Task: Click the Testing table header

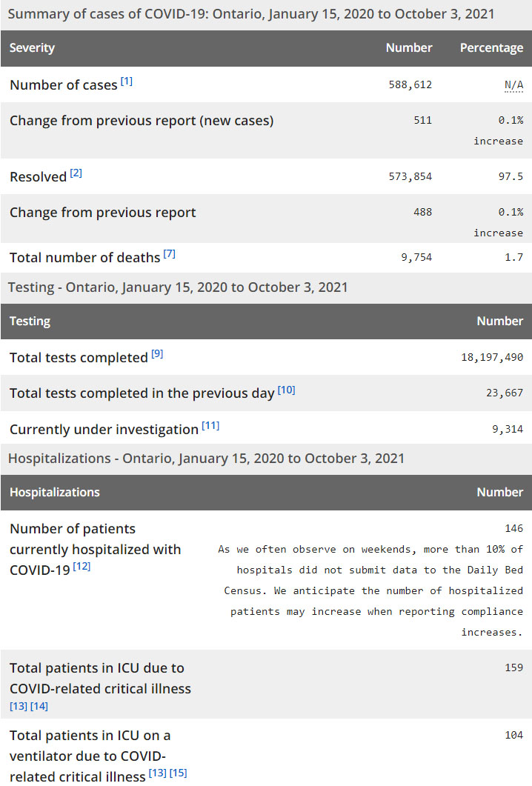Action: [x=30, y=322]
